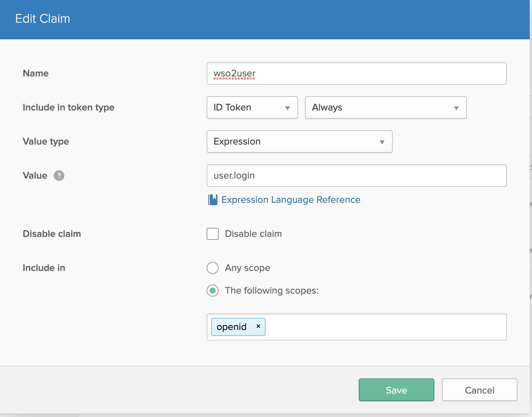Select the Any scope radio button
This screenshot has height=417, width=532.
tap(213, 268)
